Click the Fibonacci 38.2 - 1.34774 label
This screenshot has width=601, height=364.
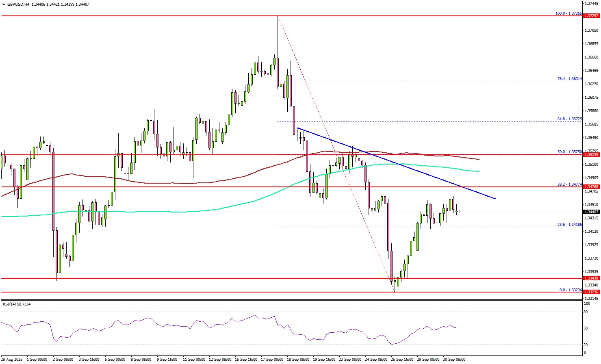coord(569,184)
